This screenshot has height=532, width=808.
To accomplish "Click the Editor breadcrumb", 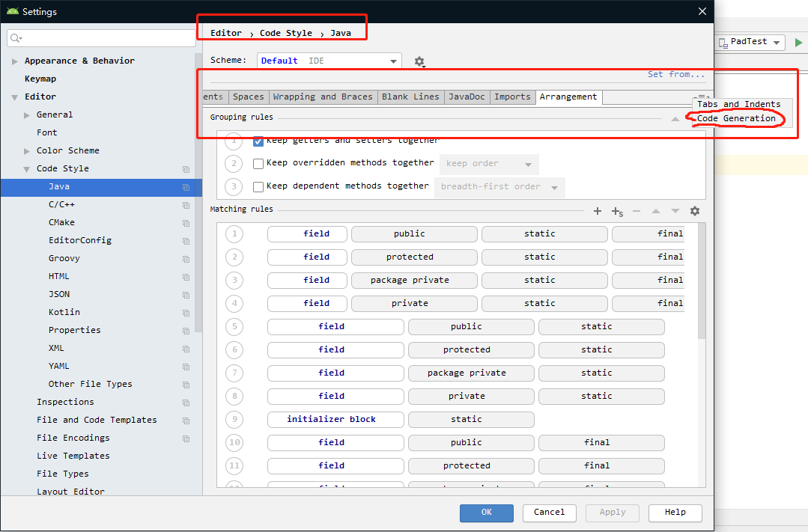I will (225, 33).
